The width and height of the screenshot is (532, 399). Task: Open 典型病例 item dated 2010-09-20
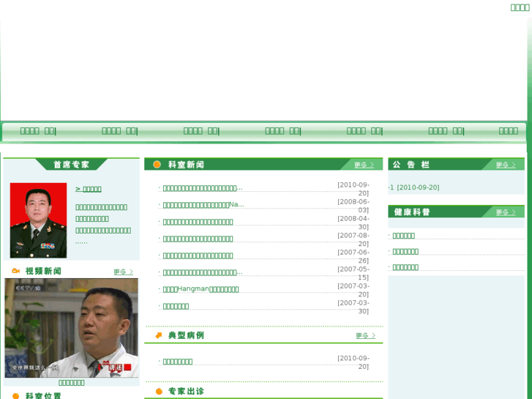tap(178, 362)
